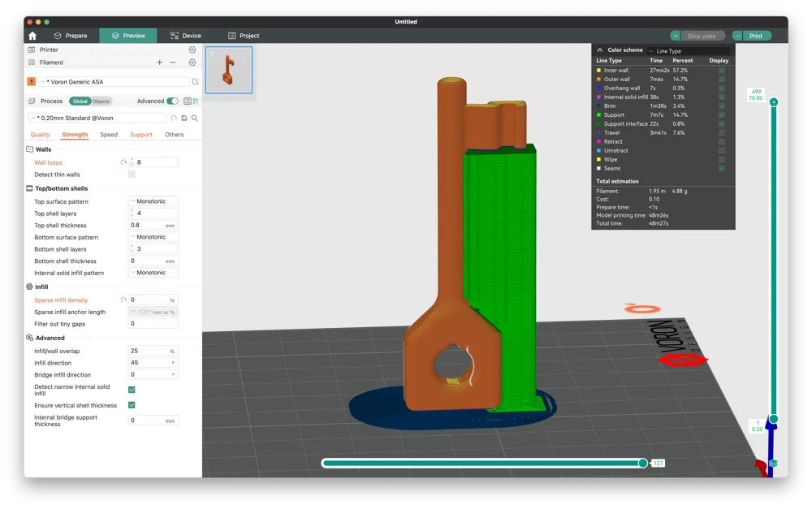This screenshot has width=812, height=509.
Task: Switch to the Prepare tab
Action: 71,36
